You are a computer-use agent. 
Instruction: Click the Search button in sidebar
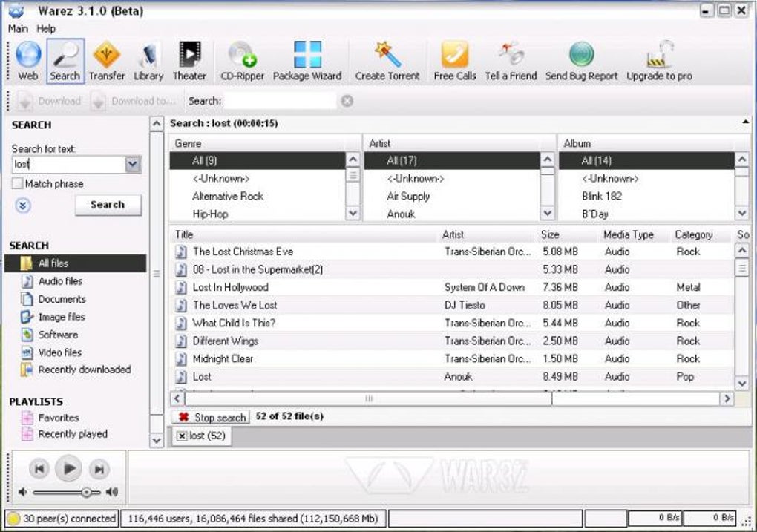[108, 205]
